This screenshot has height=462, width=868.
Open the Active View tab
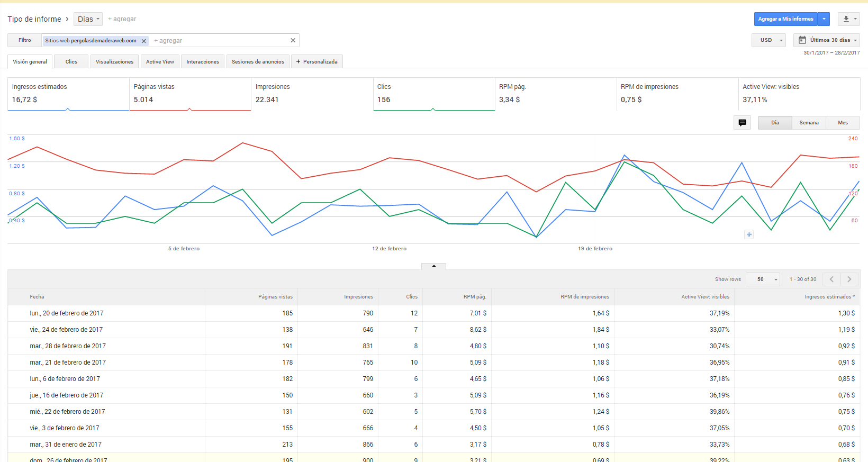point(160,62)
